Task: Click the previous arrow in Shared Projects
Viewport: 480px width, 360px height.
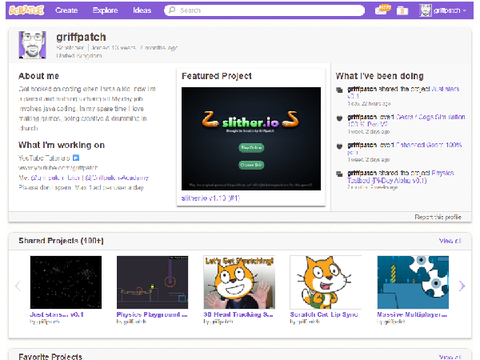Action: point(18,286)
